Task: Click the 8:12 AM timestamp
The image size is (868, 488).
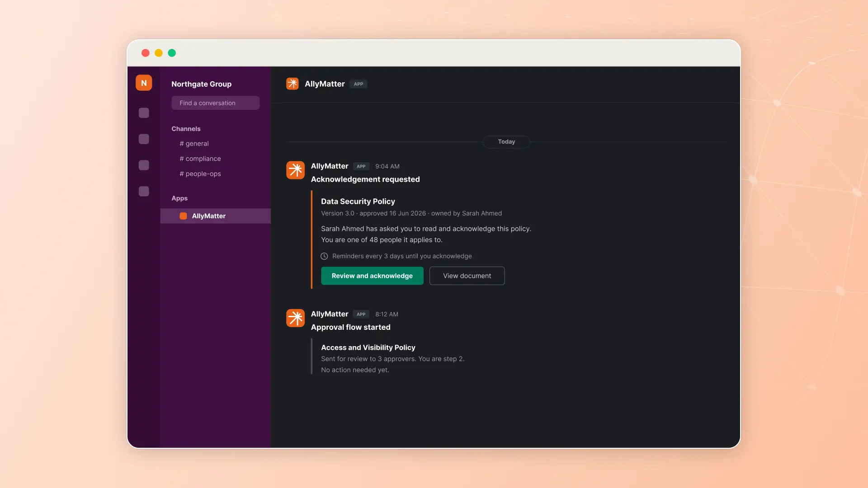Action: point(387,314)
